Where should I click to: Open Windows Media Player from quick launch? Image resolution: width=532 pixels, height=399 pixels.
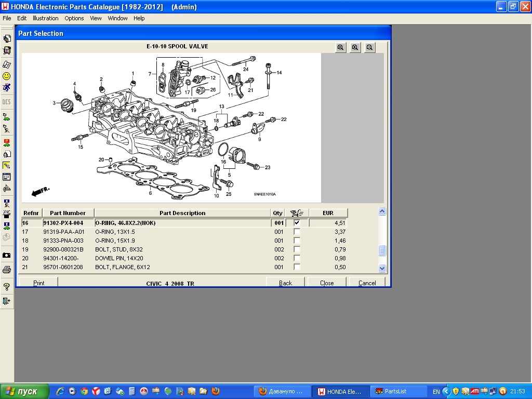pos(72,391)
